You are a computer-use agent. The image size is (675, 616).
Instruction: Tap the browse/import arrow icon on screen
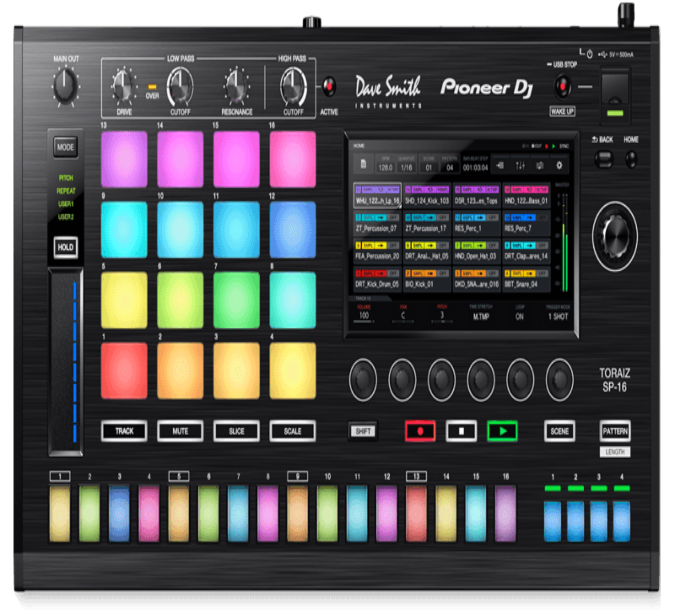(500, 165)
